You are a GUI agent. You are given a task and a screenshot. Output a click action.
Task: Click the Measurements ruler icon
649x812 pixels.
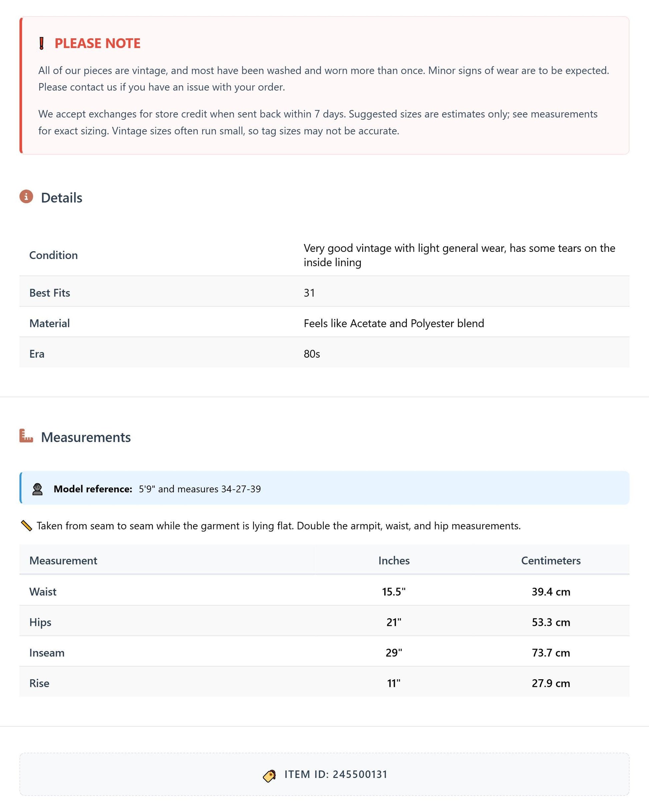[x=26, y=435]
